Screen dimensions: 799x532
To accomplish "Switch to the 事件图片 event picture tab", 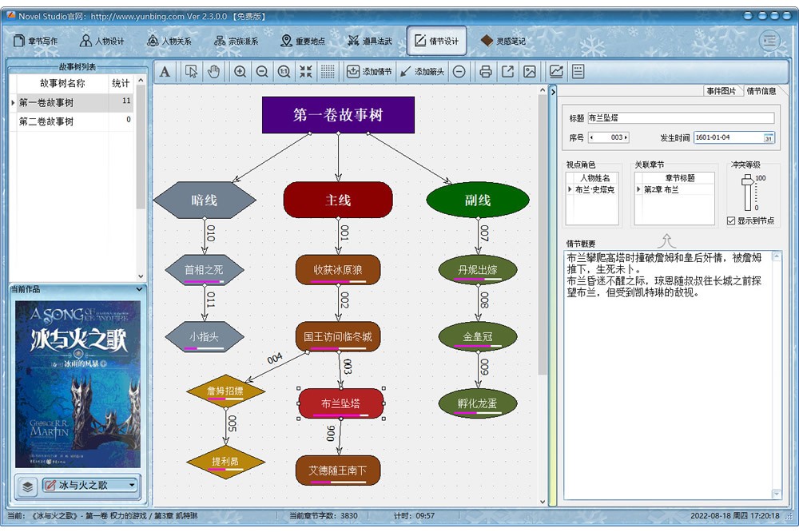I will (721, 91).
